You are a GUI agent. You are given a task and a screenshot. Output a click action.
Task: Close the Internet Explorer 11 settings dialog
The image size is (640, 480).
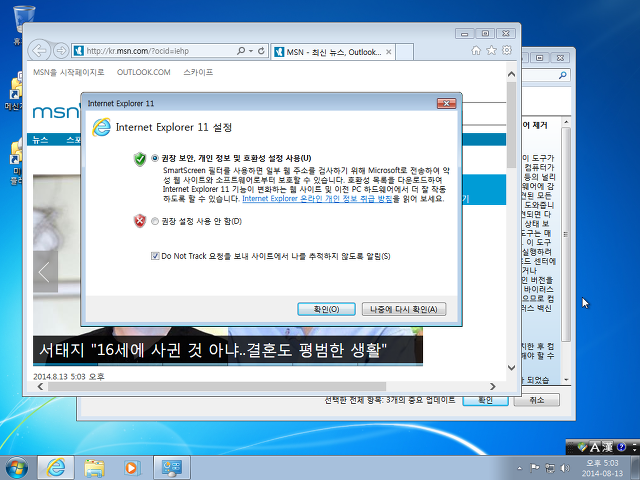pyautogui.click(x=446, y=103)
